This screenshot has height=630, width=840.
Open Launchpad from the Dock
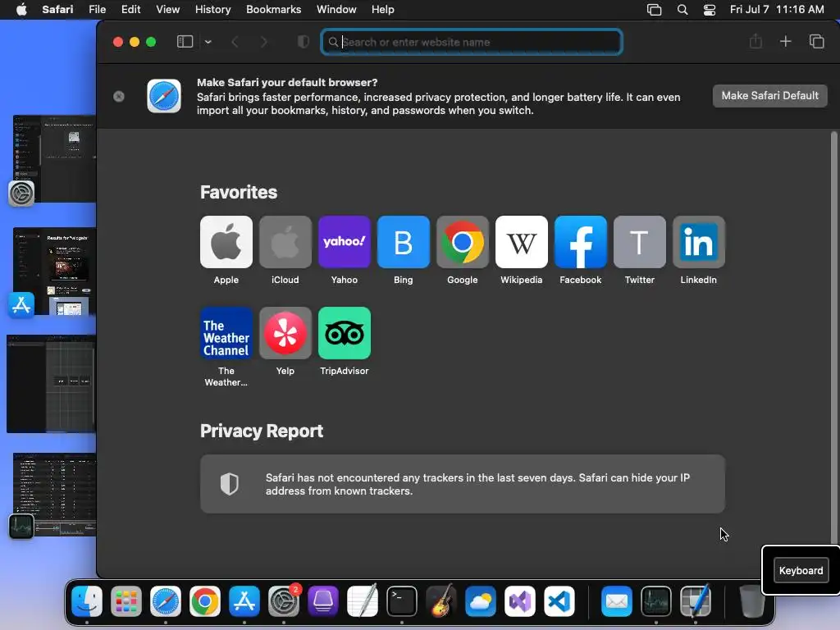126,601
